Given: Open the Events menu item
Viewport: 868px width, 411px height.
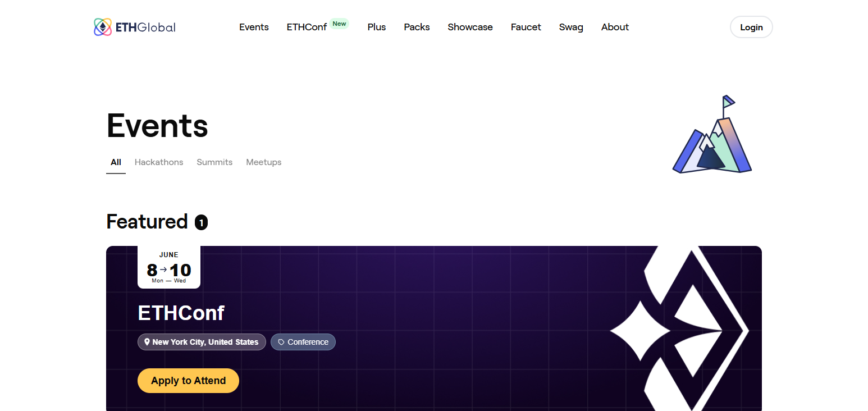Looking at the screenshot, I should pyautogui.click(x=254, y=27).
